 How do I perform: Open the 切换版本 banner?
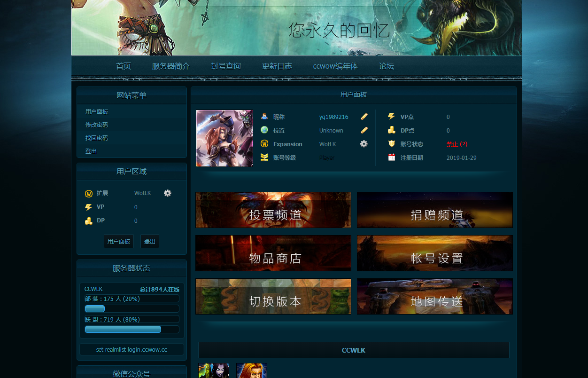pos(273,296)
